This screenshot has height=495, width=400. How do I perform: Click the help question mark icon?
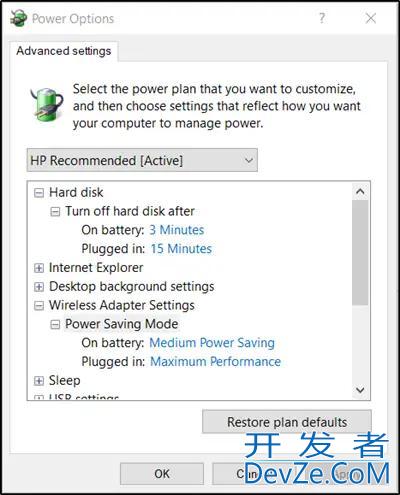pyautogui.click(x=322, y=18)
